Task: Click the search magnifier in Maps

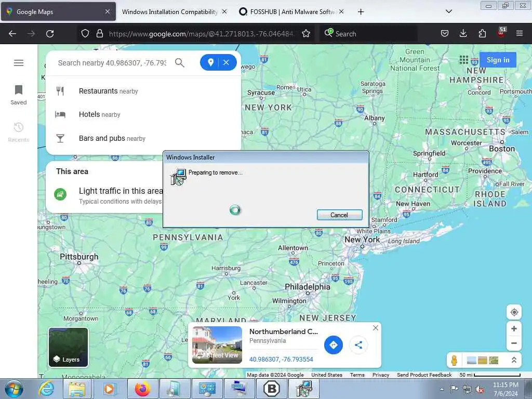Action: [179, 62]
